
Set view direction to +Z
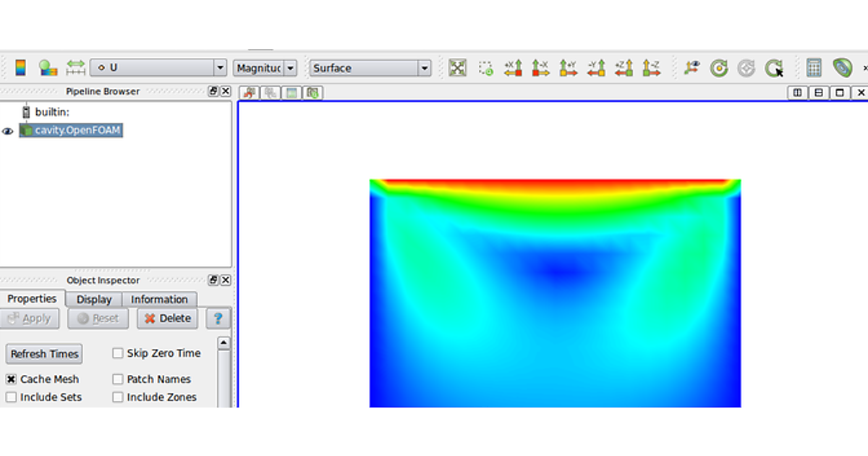pos(624,68)
